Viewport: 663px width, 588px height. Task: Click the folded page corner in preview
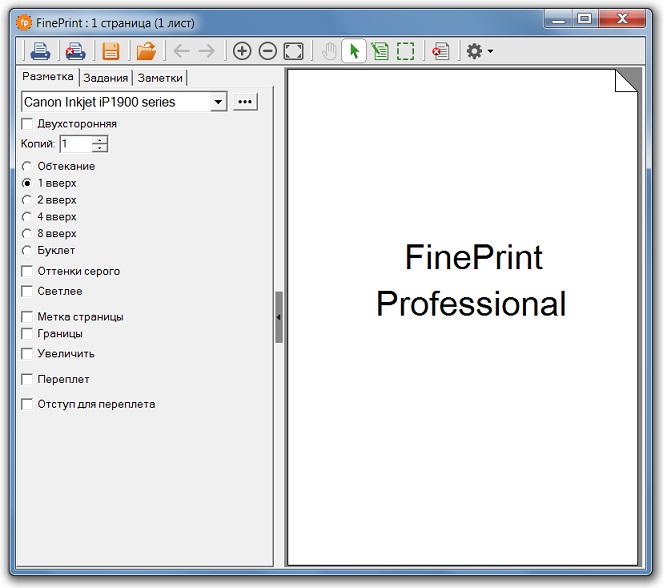[x=626, y=80]
